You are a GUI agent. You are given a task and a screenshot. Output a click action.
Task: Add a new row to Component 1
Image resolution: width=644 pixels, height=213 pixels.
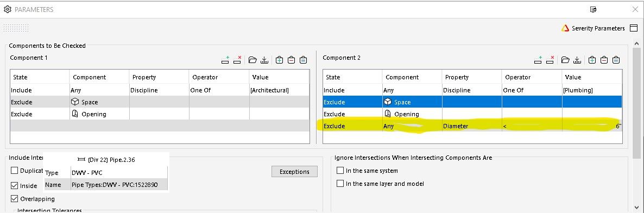(225, 60)
